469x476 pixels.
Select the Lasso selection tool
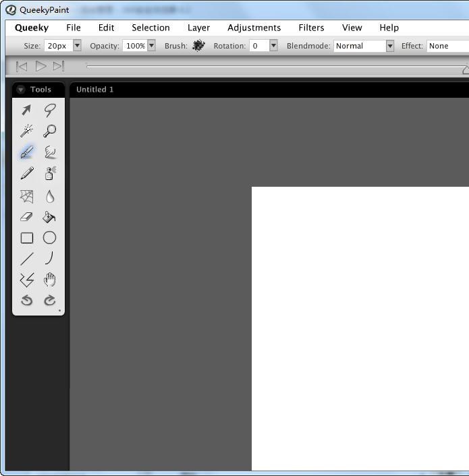pyautogui.click(x=49, y=110)
